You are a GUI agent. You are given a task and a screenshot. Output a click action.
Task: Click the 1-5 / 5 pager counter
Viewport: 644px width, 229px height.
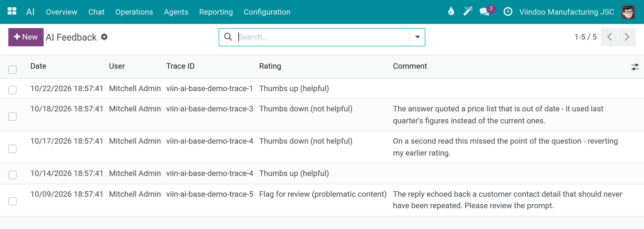[x=585, y=37]
